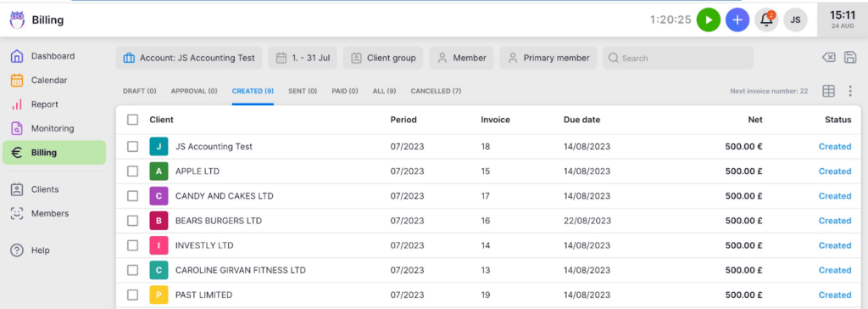Switch to PAID (0) tab
Screen dimensions: 868x309
click(345, 91)
